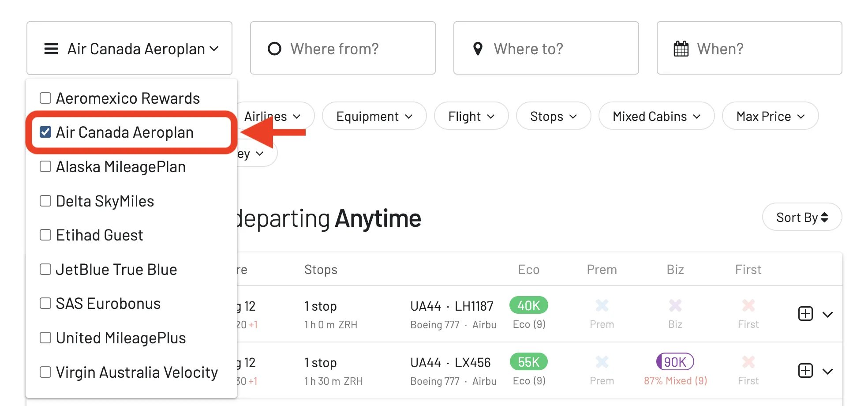Select the 40K Eco award price
This screenshot has width=868, height=406.
click(529, 305)
